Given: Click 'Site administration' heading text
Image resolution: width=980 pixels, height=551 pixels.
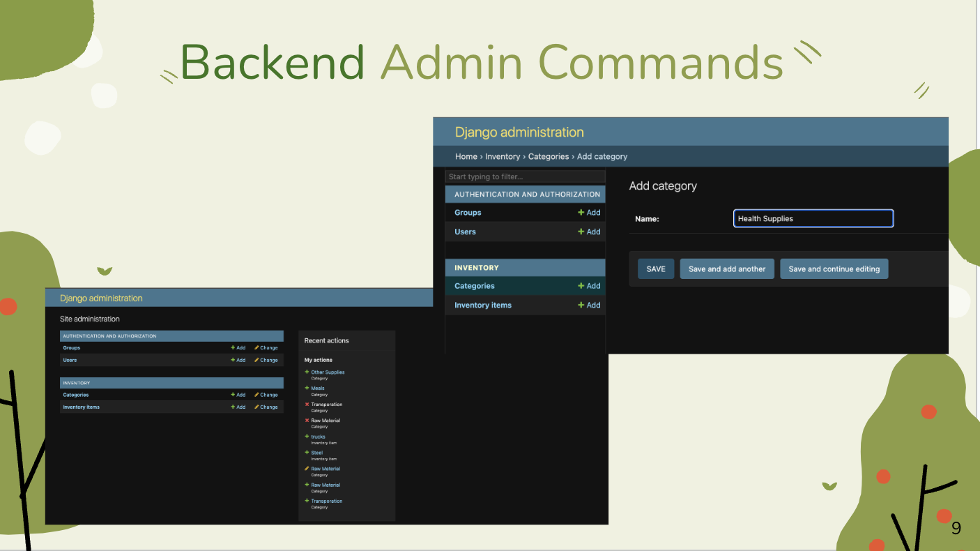Looking at the screenshot, I should [x=90, y=319].
